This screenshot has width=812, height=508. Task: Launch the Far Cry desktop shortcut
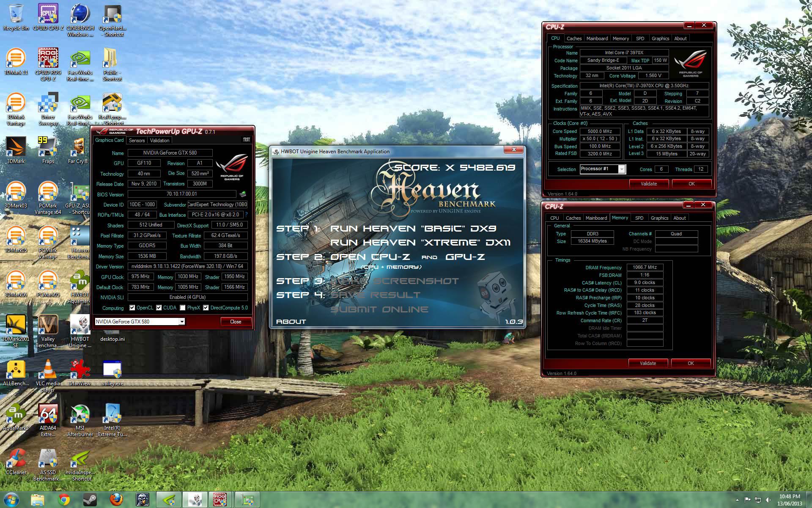click(78, 150)
